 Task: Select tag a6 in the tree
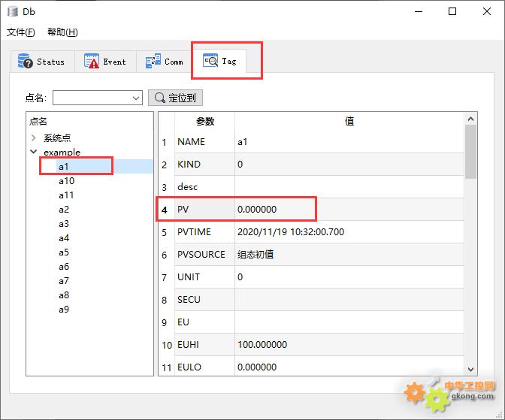pyautogui.click(x=64, y=267)
